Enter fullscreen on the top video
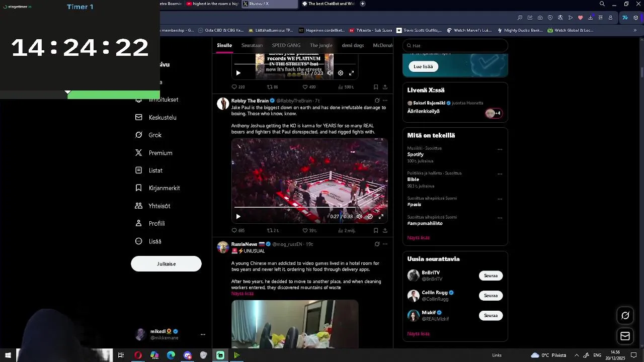This screenshot has height=362, width=644. (352, 73)
